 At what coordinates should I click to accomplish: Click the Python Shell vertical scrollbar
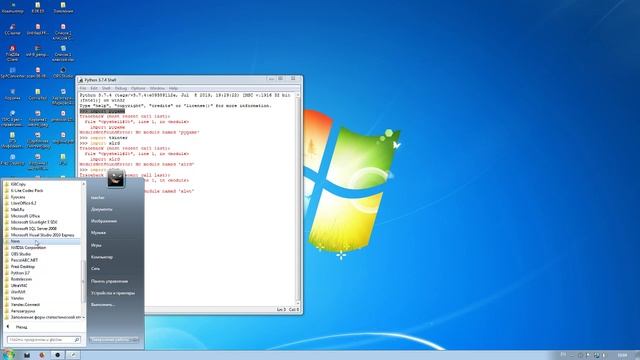[x=298, y=198]
